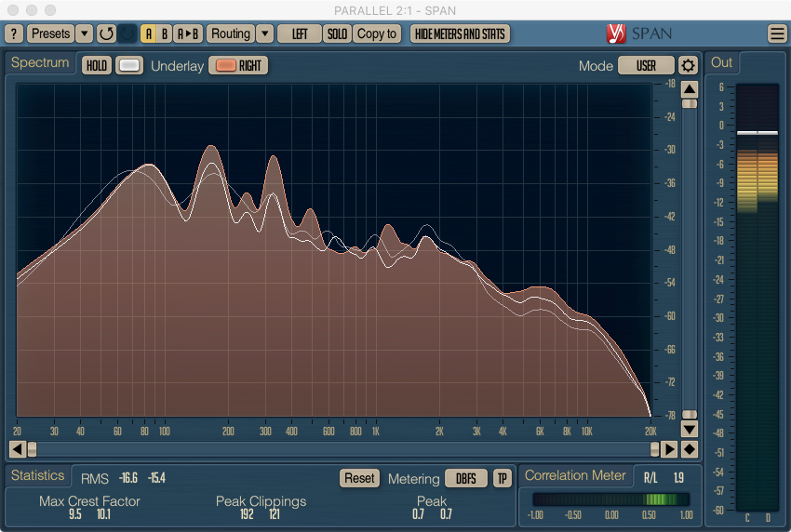Click Peak Clippings value 192
Image resolution: width=791 pixels, height=532 pixels.
point(247,514)
